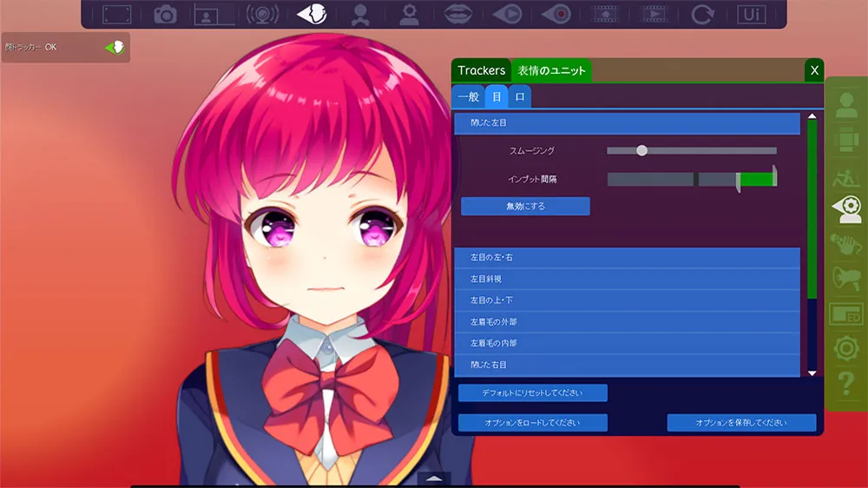Open help question mark in right sidebar

[x=846, y=383]
